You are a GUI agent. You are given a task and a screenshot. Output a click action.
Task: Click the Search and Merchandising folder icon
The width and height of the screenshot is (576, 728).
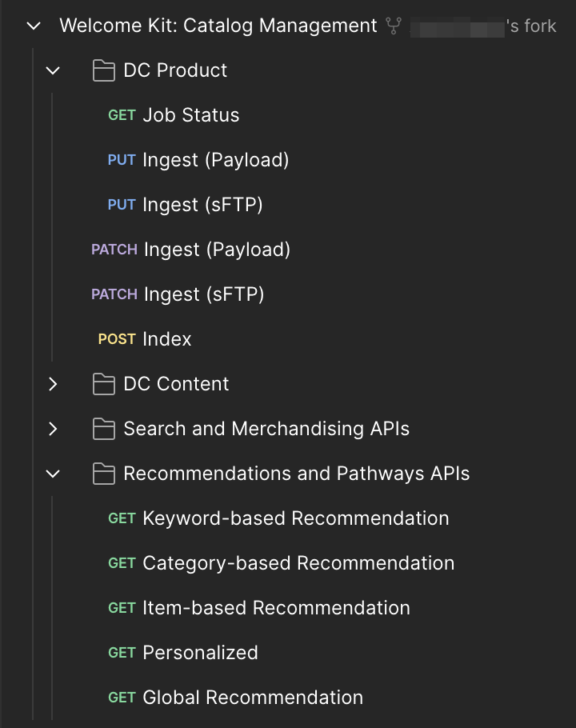[104, 429]
